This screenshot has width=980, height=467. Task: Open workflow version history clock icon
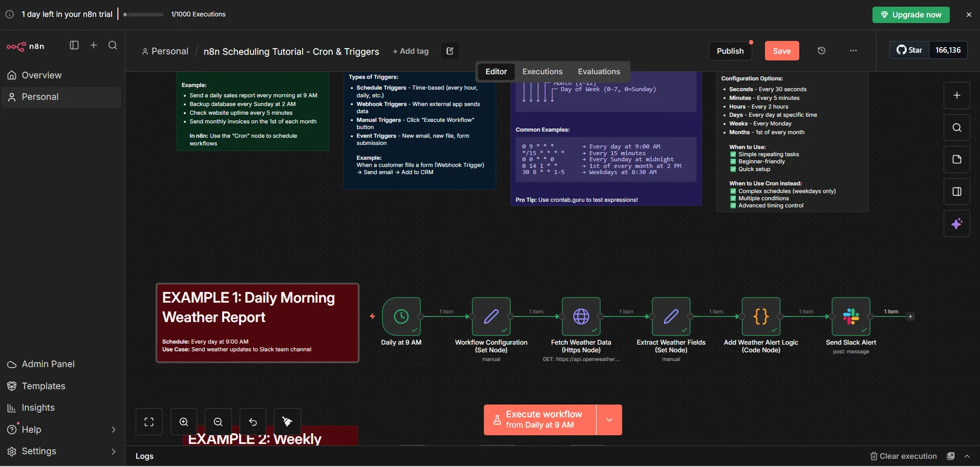tap(821, 50)
